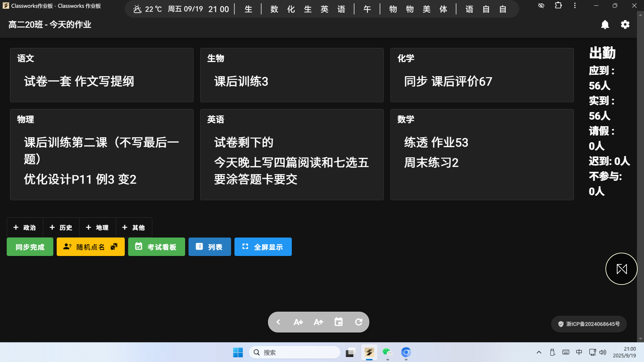This screenshot has width=644, height=362.
Task: Increase font size with the A-up icon
Action: click(x=318, y=322)
